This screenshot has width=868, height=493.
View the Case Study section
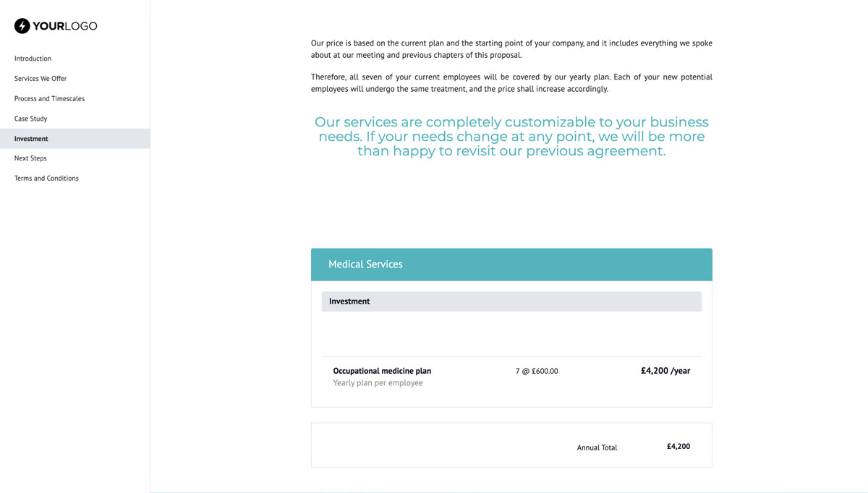[30, 119]
